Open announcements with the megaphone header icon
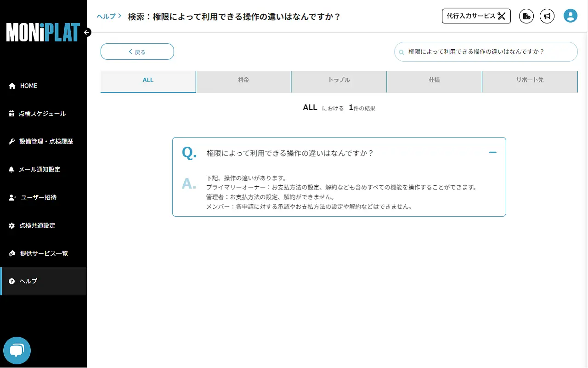The image size is (588, 368). (547, 16)
